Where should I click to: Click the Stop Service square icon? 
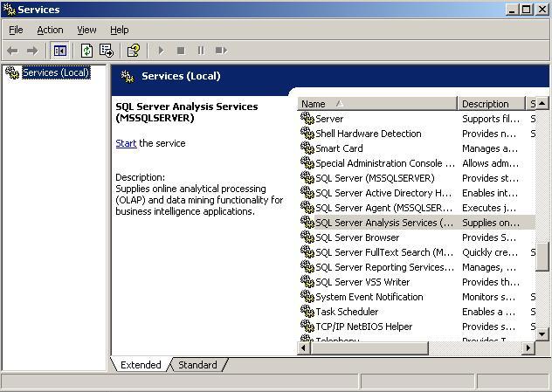pyautogui.click(x=181, y=51)
